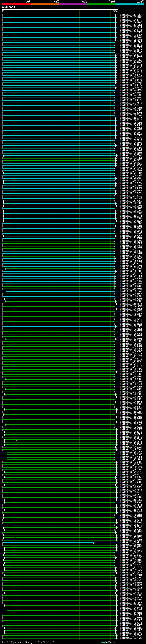The width and height of the screenshot is (146, 644).
Task: Click label UniRef100_Q9ZSQ2
Action: [131, 53]
